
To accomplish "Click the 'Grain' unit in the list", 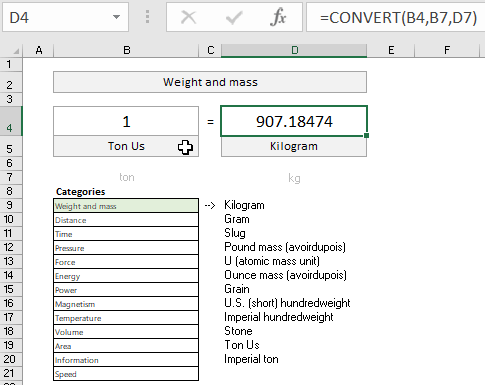I will point(237,289).
